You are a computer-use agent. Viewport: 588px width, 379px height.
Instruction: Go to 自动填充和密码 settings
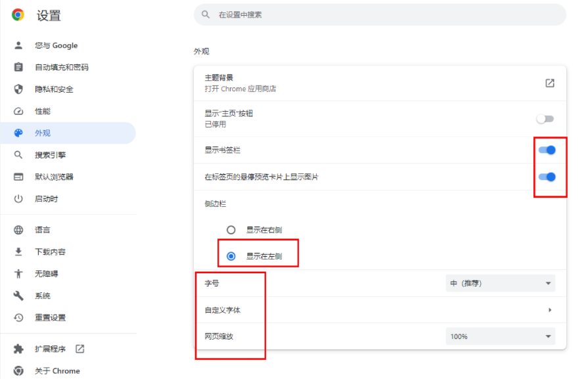(x=68, y=67)
